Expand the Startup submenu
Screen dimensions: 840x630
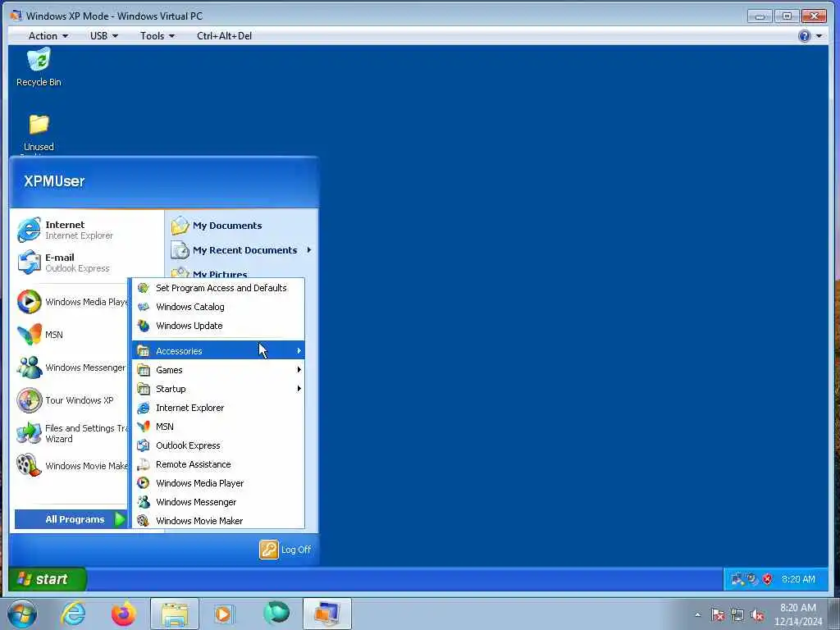point(218,389)
